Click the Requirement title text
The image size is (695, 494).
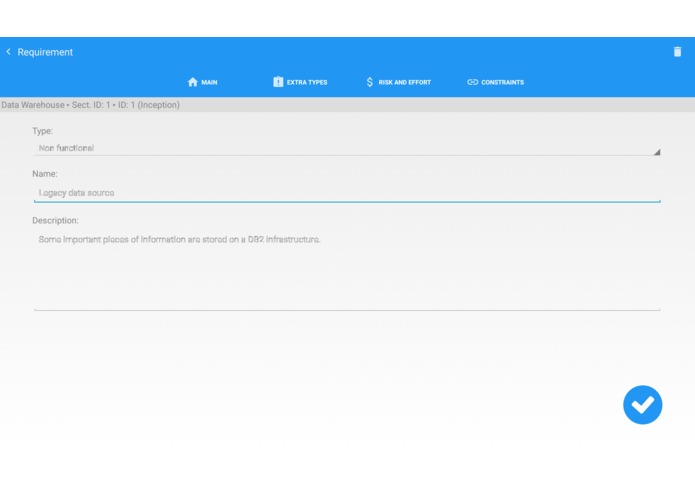45,52
